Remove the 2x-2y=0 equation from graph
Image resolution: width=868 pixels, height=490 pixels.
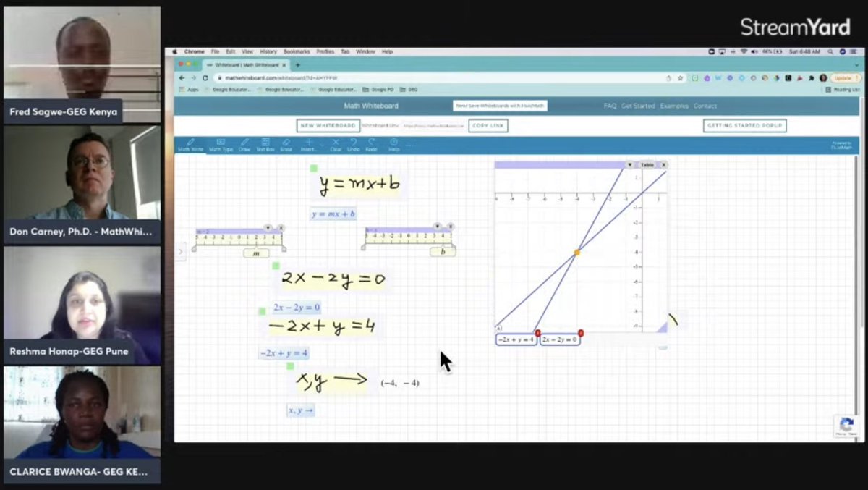point(580,333)
